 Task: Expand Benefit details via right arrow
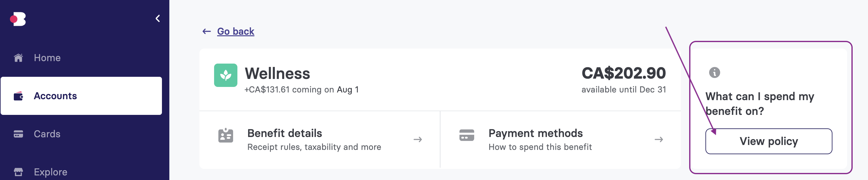point(418,139)
